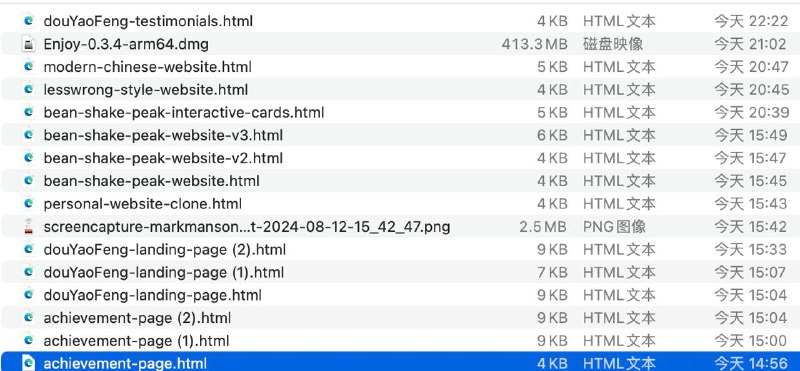
Task: Select the bean-shake-peak-website.html row
Action: [400, 181]
